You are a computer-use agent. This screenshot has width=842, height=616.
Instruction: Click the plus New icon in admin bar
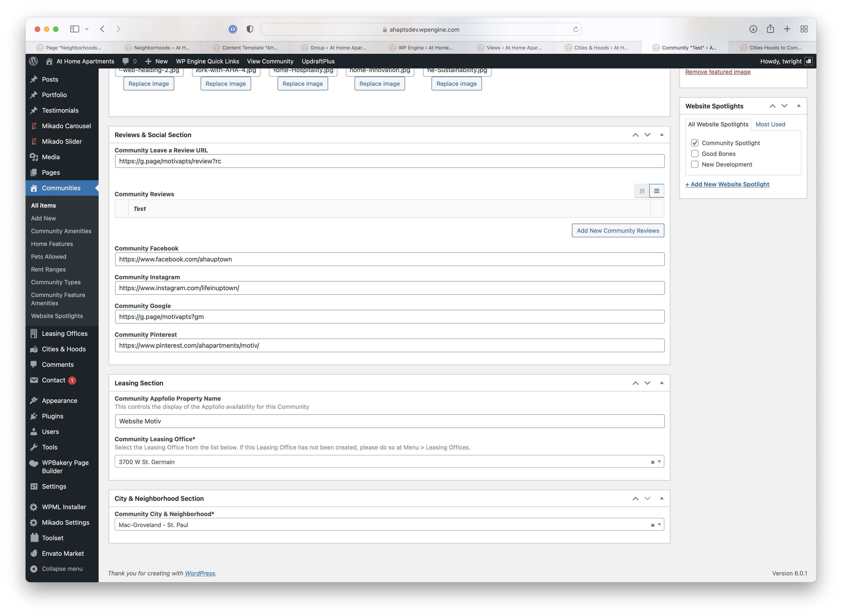tap(148, 61)
